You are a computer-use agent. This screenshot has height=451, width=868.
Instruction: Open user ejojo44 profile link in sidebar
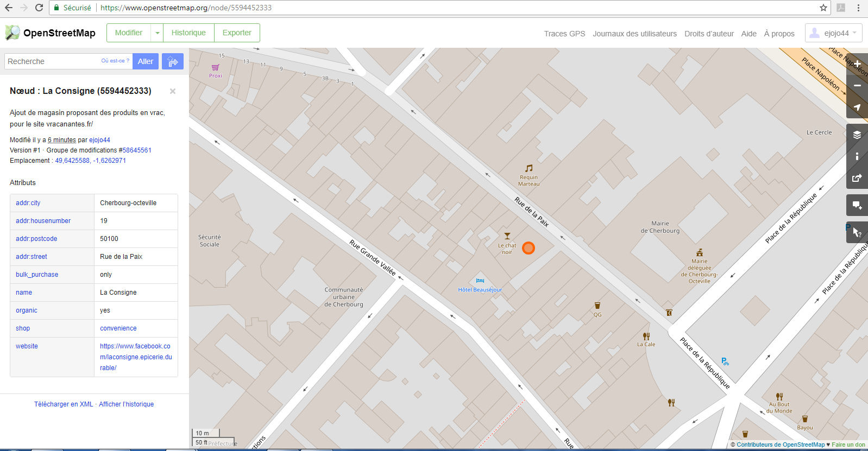click(x=99, y=140)
